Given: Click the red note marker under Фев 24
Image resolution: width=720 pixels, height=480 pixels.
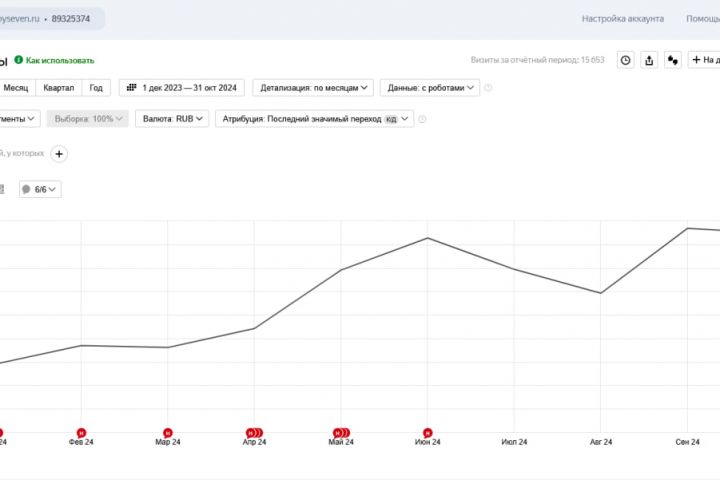Looking at the screenshot, I should [81, 433].
